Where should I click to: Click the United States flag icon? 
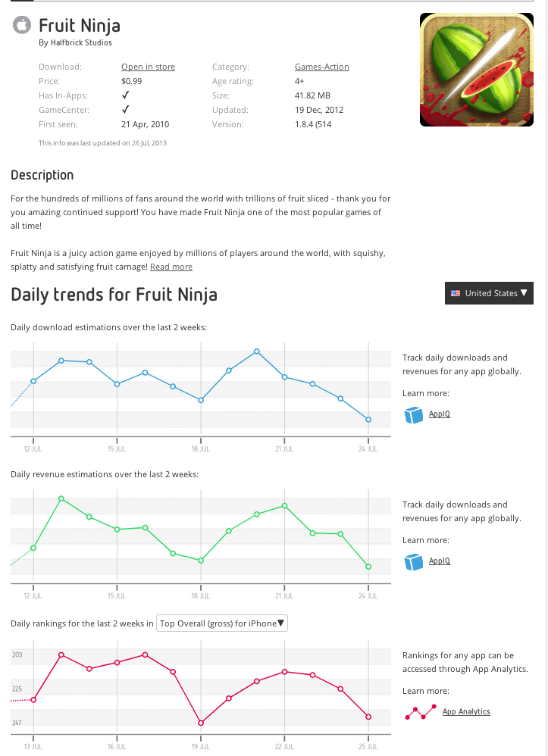pos(456,293)
